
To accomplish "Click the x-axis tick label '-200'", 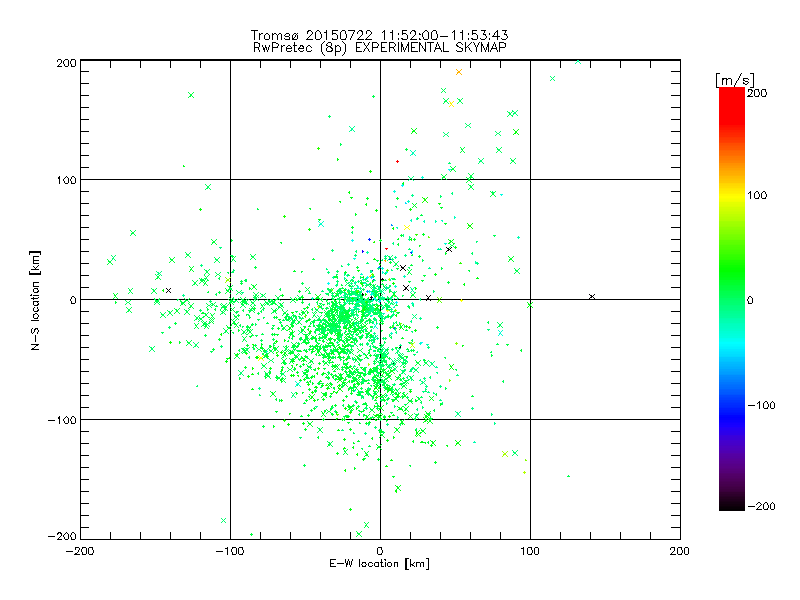I will [80, 551].
